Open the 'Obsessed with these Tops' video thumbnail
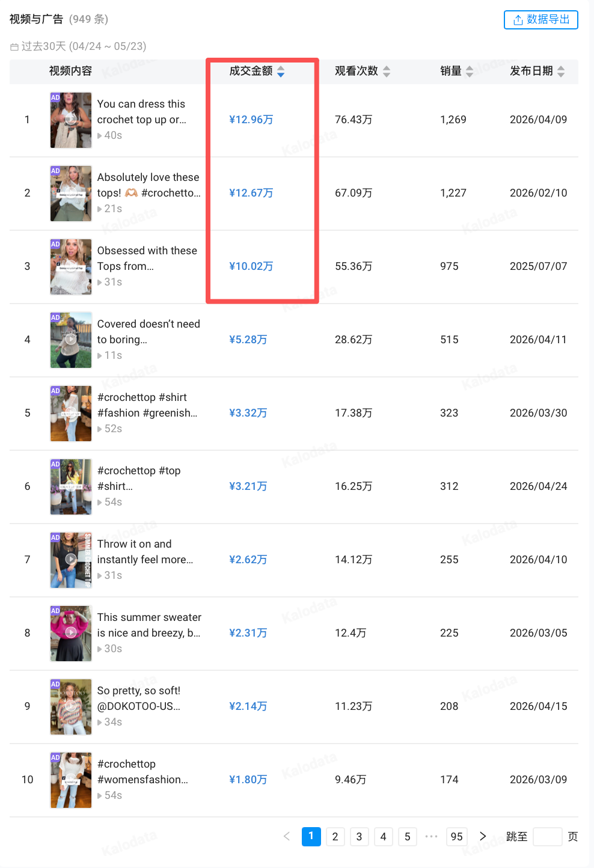 (71, 266)
